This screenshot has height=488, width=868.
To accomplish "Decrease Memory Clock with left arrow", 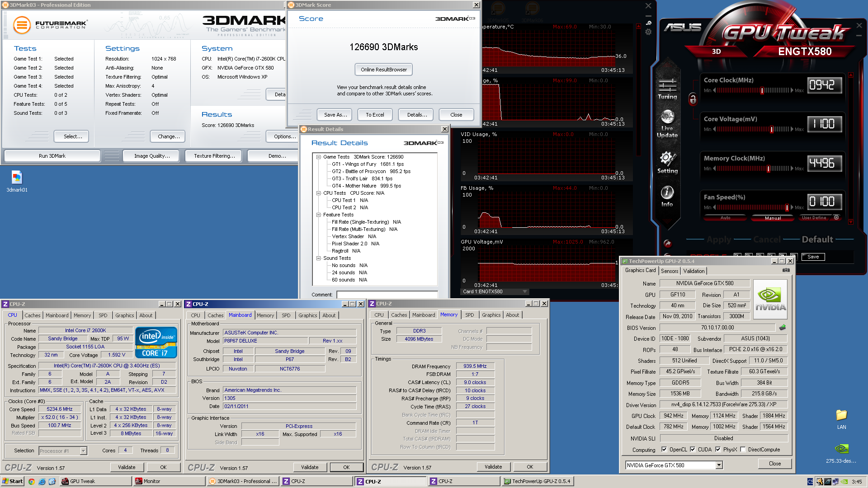I will point(714,169).
